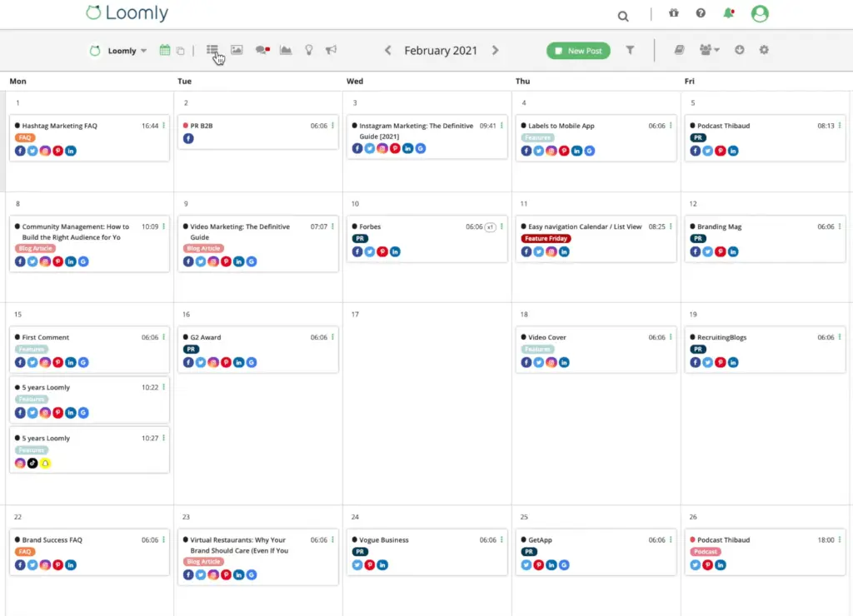Image resolution: width=853 pixels, height=616 pixels.
Task: Switch to list view icon
Action: [212, 50]
